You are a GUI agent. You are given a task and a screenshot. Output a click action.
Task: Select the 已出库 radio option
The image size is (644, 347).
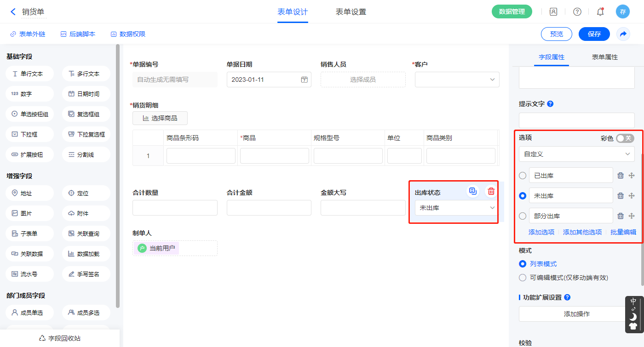tap(523, 176)
